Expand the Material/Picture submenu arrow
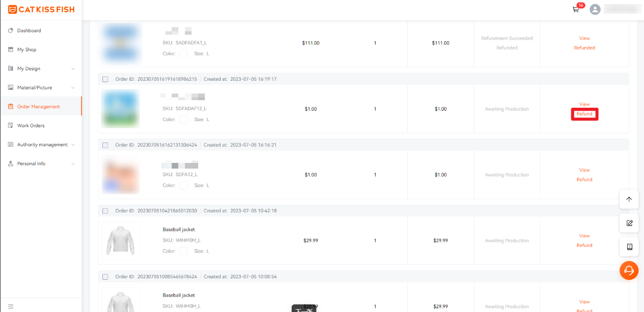 tap(73, 88)
